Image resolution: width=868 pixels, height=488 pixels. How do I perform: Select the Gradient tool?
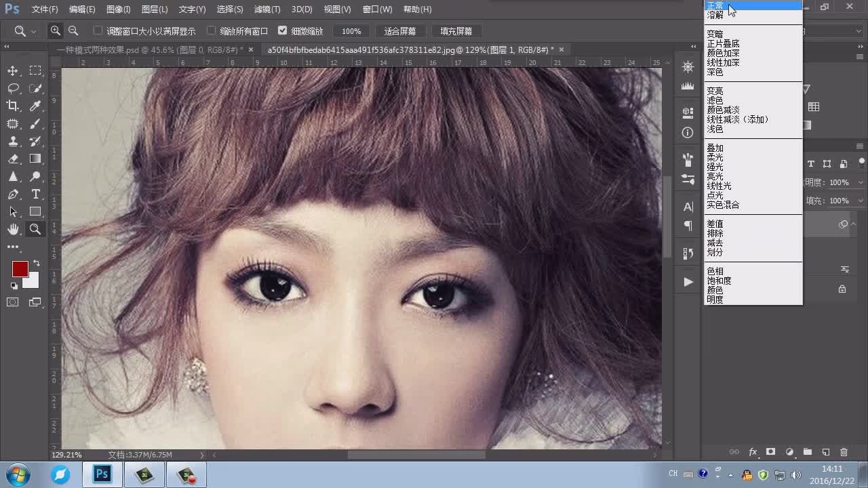tap(35, 159)
